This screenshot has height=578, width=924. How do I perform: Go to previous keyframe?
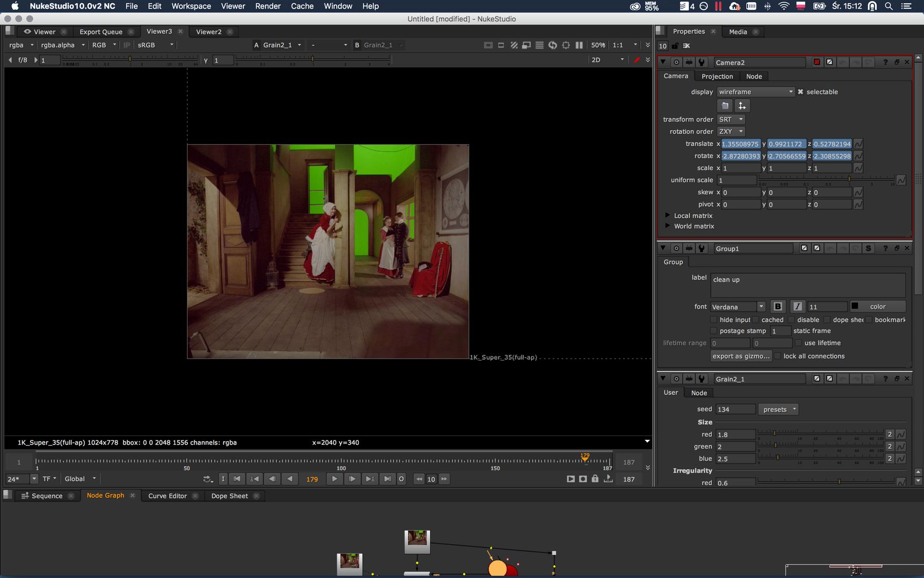tap(255, 479)
